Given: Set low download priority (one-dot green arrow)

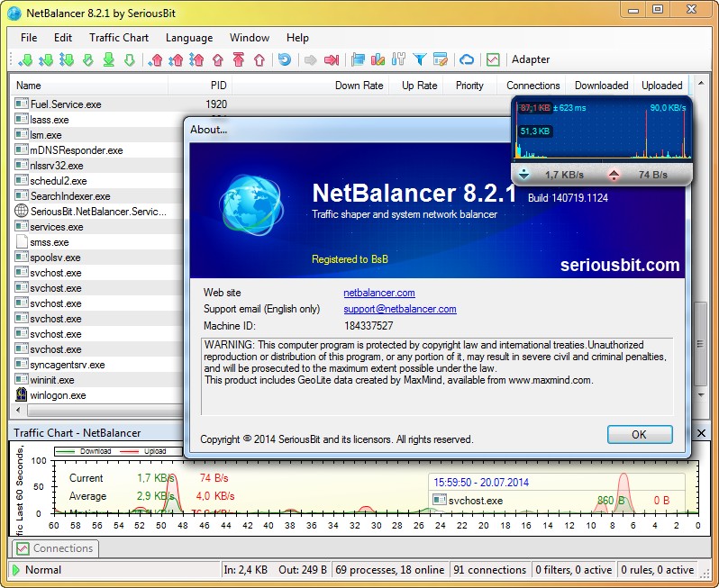Looking at the screenshot, I should point(25,59).
